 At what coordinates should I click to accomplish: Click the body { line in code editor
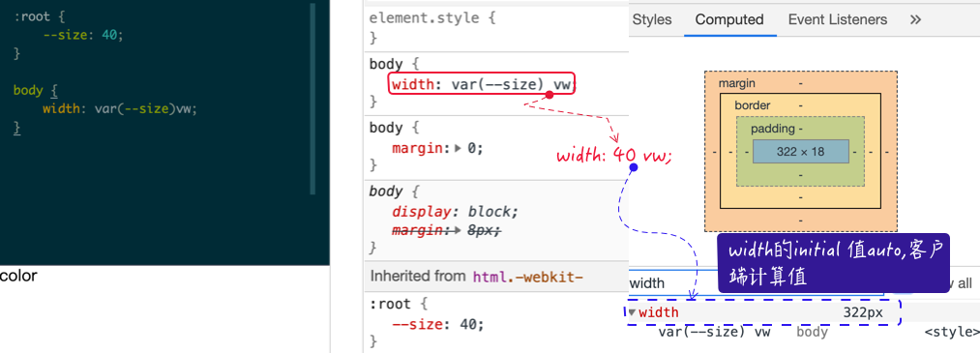pos(35,91)
